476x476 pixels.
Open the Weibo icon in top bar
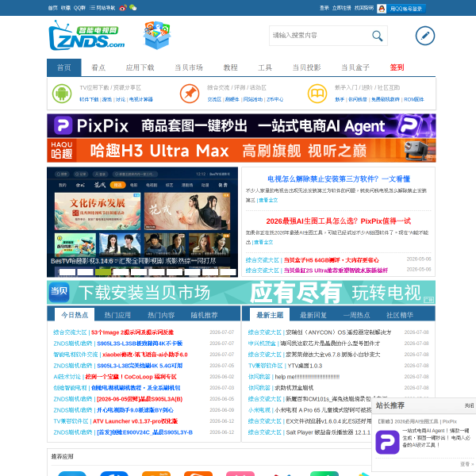click(x=123, y=8)
